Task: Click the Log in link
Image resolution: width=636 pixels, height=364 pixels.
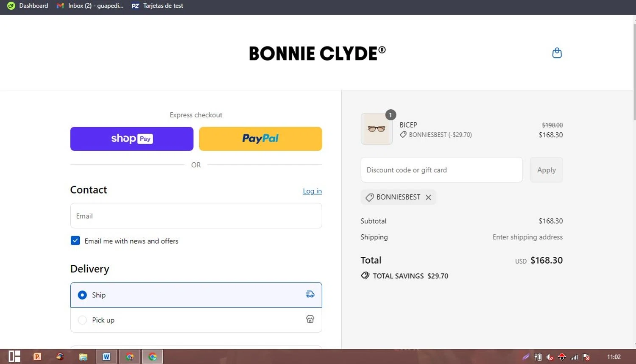Action: pos(312,191)
